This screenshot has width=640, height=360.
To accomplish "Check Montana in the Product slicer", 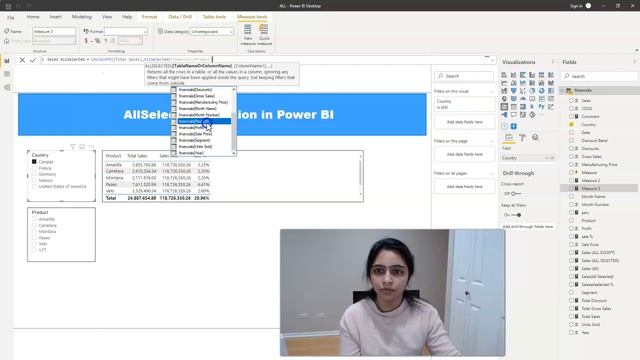I will pyautogui.click(x=34, y=231).
